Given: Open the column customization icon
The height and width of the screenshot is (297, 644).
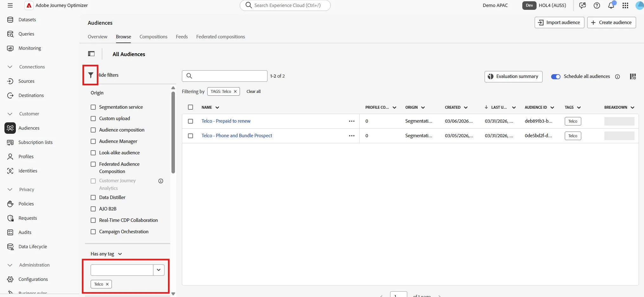Looking at the screenshot, I should [x=633, y=76].
